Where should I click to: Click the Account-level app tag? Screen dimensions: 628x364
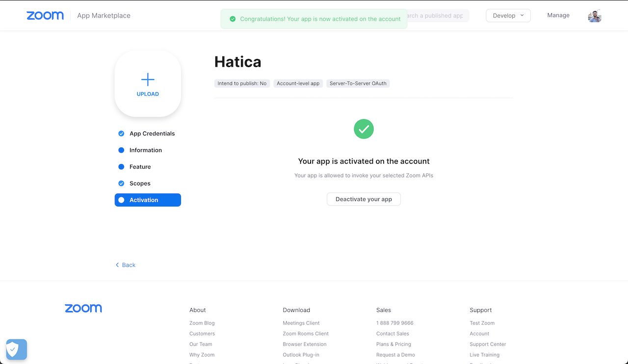pos(298,83)
